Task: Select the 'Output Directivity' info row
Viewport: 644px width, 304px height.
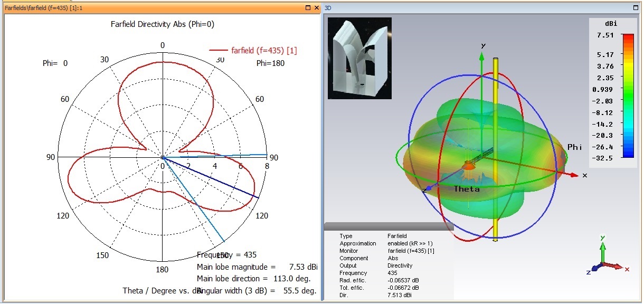Action: click(376, 265)
